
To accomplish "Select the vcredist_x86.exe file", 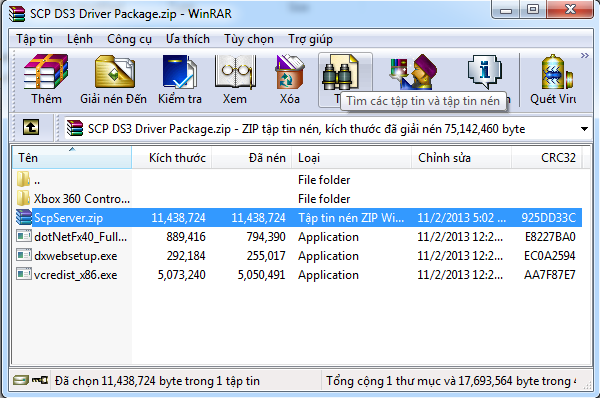I will pos(298,275).
